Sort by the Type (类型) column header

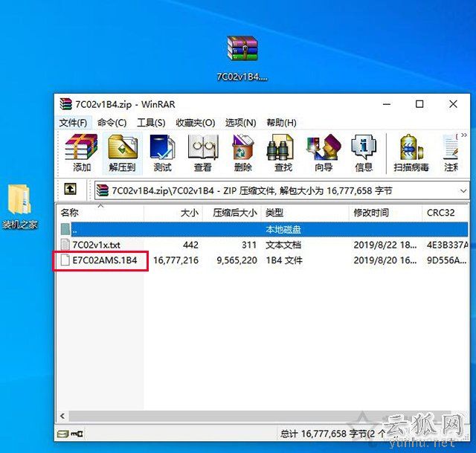coord(305,213)
